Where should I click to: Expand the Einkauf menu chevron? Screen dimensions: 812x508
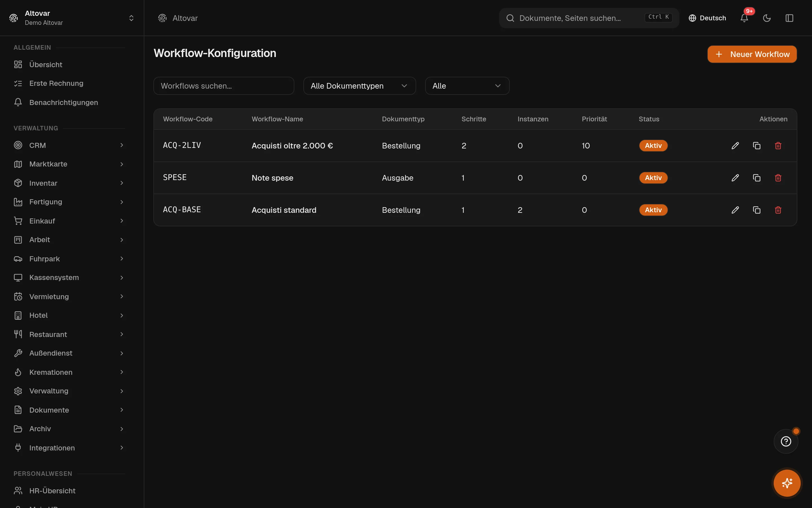pos(122,221)
